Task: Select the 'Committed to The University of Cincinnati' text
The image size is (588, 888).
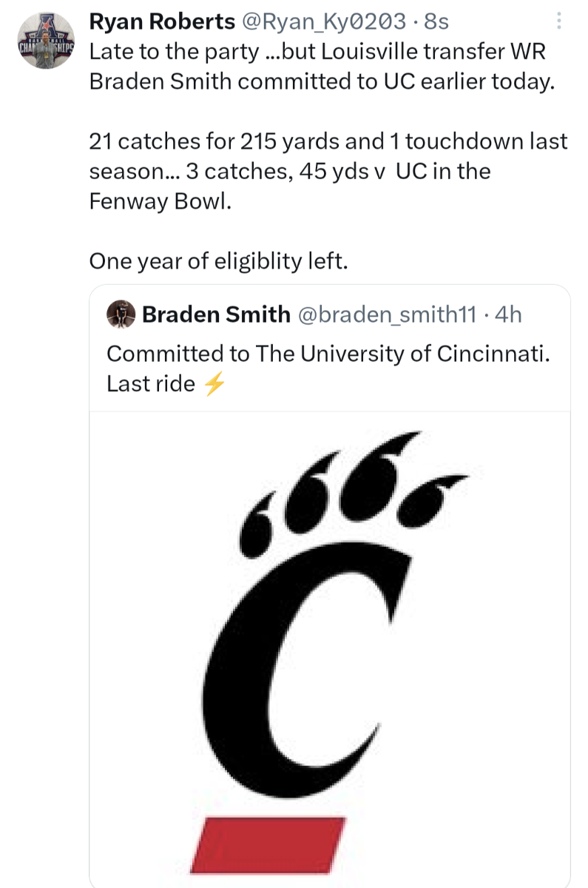Action: click(328, 353)
